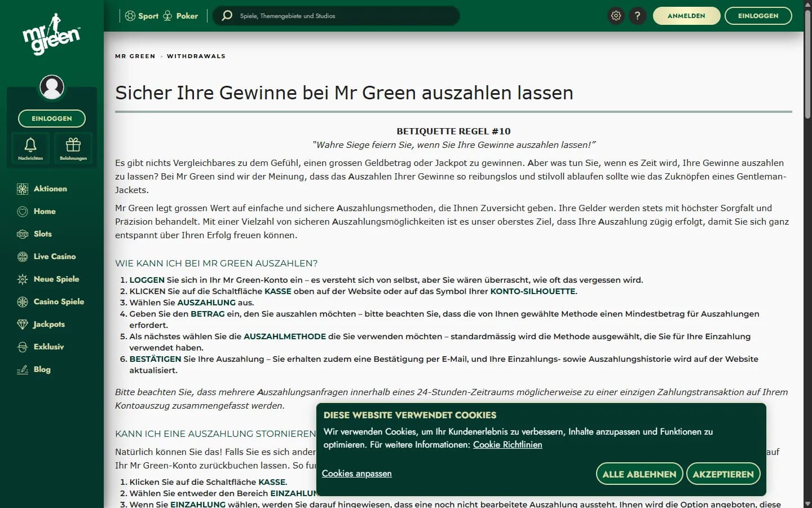
Task: Click the Sport ball icon in header
Action: coord(130,16)
